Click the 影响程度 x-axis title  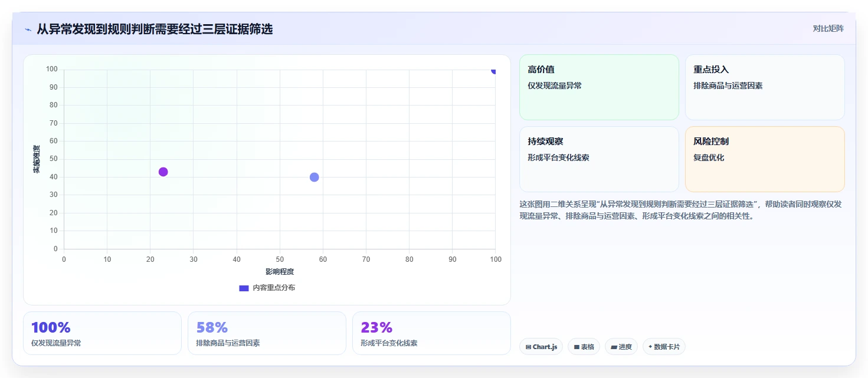tap(280, 272)
